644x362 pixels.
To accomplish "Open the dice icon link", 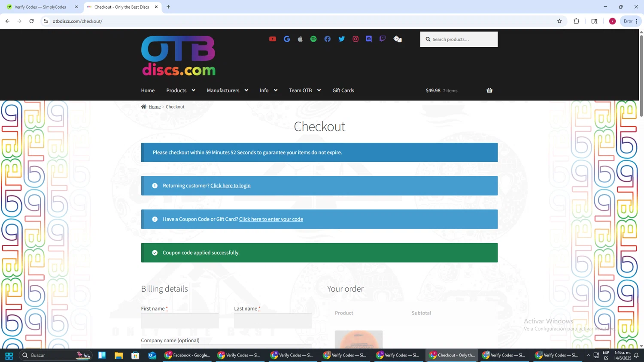I will tap(398, 39).
